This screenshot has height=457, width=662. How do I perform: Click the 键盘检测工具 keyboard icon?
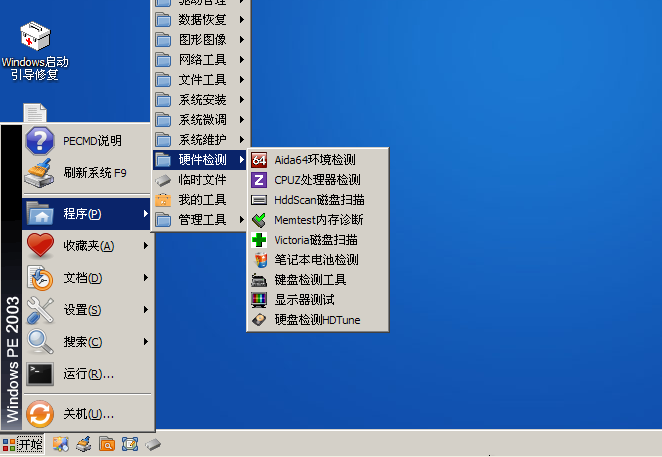pos(259,280)
